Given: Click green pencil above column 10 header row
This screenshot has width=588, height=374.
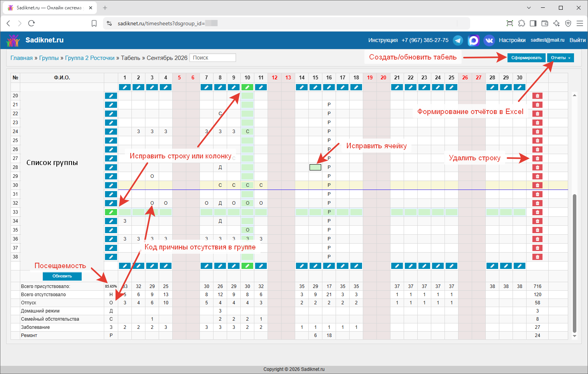Looking at the screenshot, I should click(247, 87).
